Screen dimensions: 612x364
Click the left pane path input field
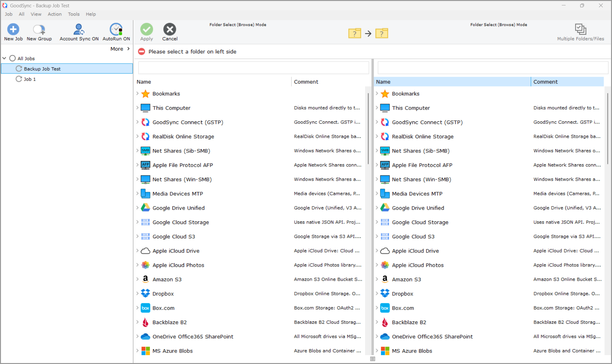(254, 68)
